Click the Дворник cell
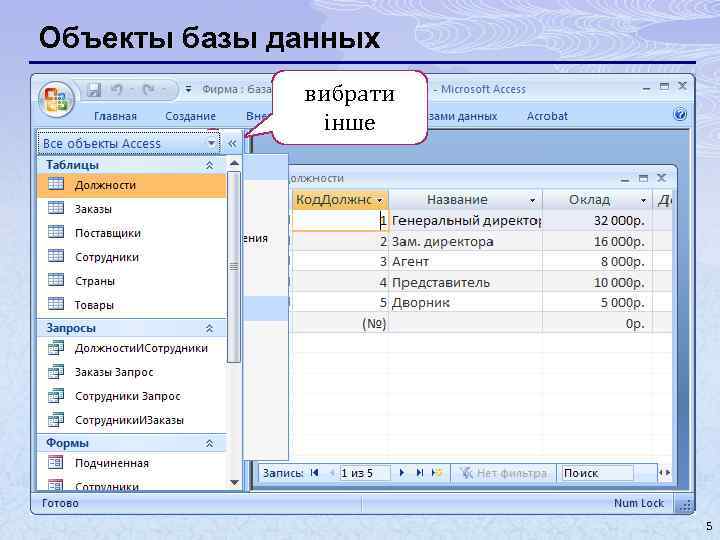Image resolution: width=720 pixels, height=540 pixels. coord(465,302)
